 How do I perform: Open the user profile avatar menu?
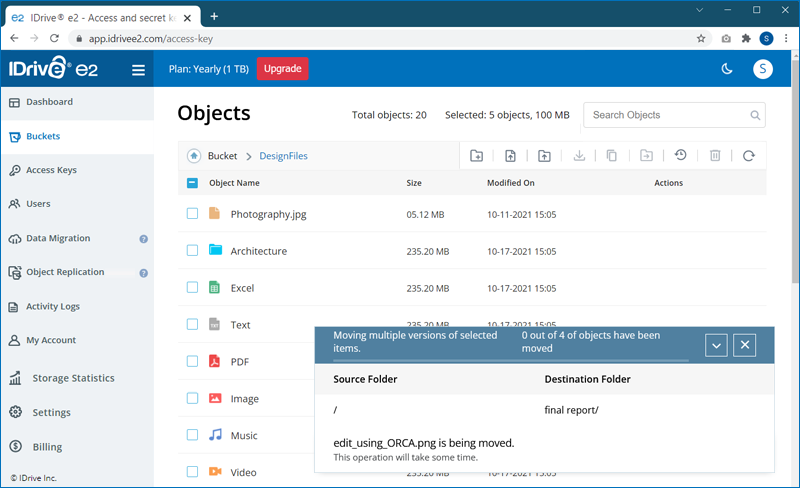[764, 69]
